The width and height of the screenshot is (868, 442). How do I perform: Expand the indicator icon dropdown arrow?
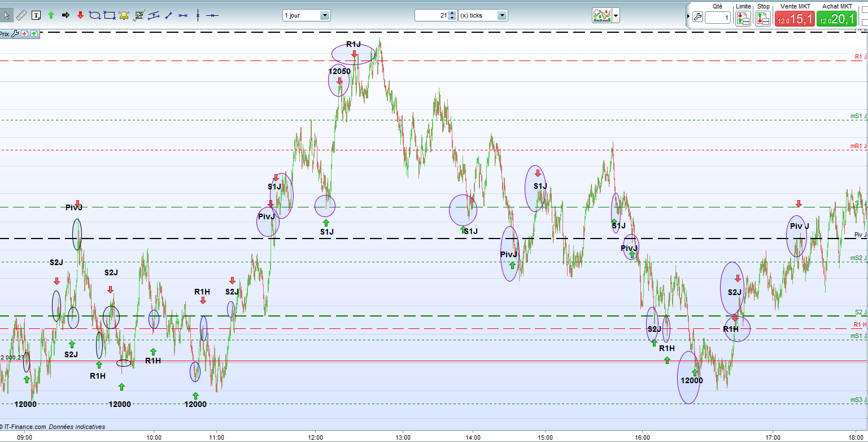tap(616, 15)
